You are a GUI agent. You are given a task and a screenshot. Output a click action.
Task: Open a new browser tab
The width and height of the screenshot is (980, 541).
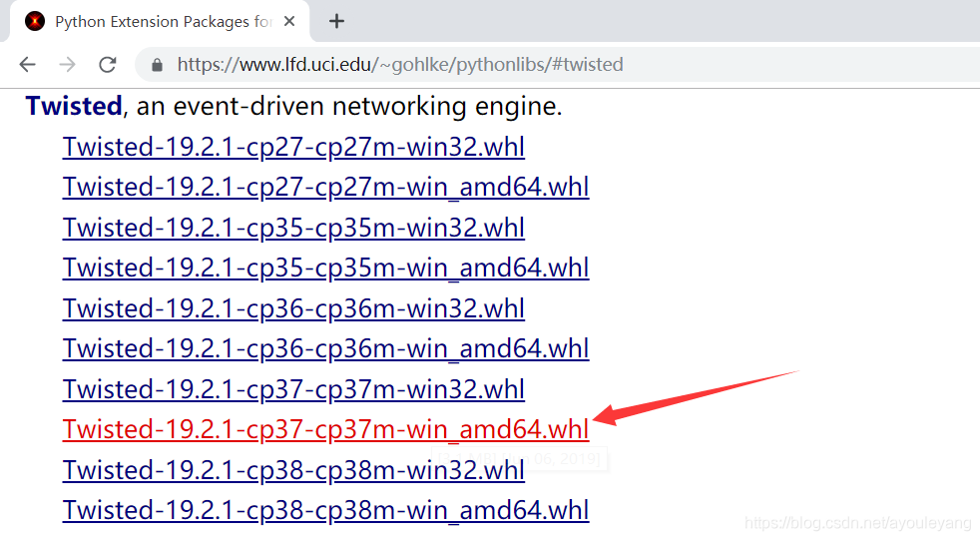[336, 21]
